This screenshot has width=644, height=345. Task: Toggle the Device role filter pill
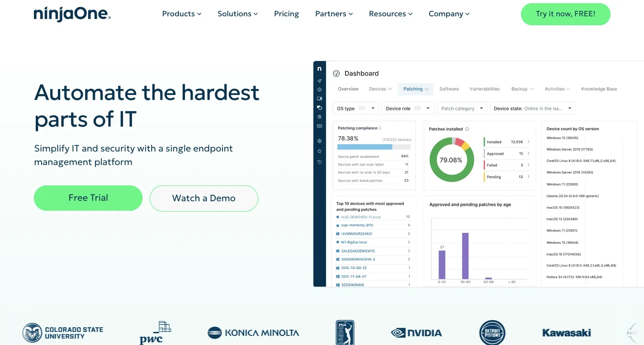(417, 109)
